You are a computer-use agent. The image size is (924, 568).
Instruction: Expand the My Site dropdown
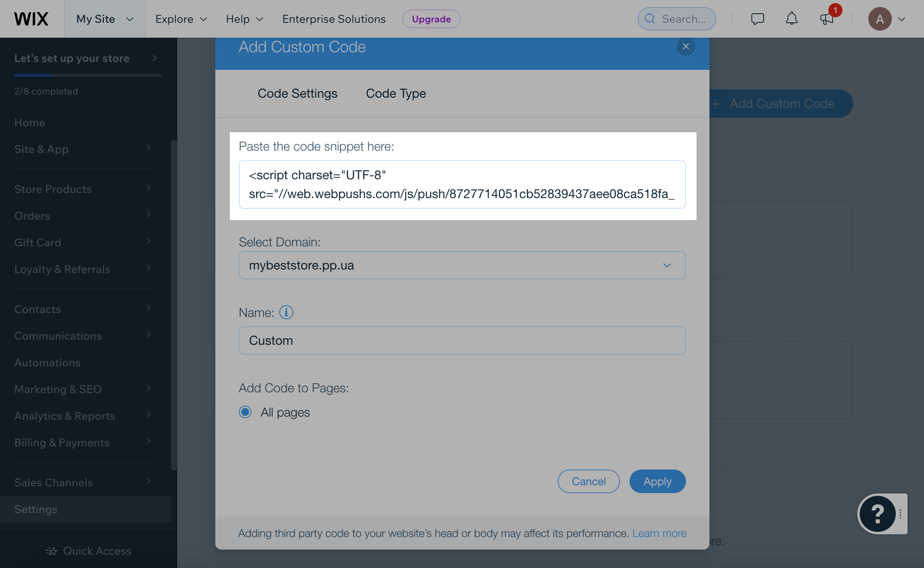point(105,19)
